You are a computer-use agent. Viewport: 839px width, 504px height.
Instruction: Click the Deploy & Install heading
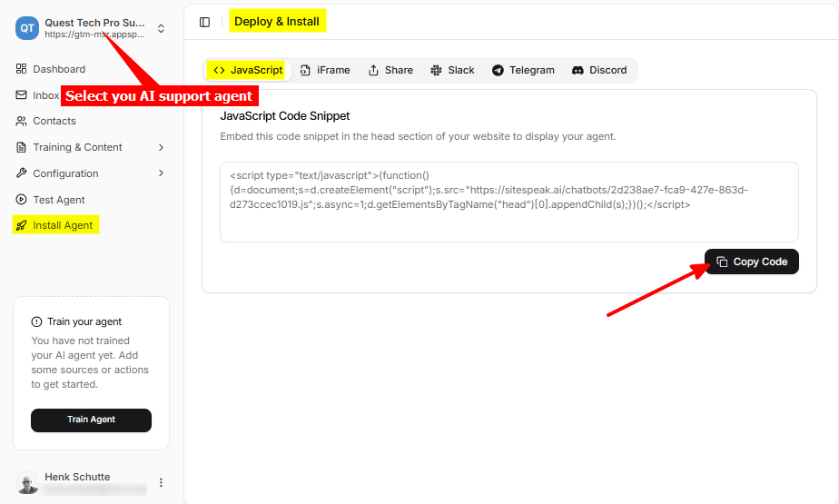click(x=277, y=22)
